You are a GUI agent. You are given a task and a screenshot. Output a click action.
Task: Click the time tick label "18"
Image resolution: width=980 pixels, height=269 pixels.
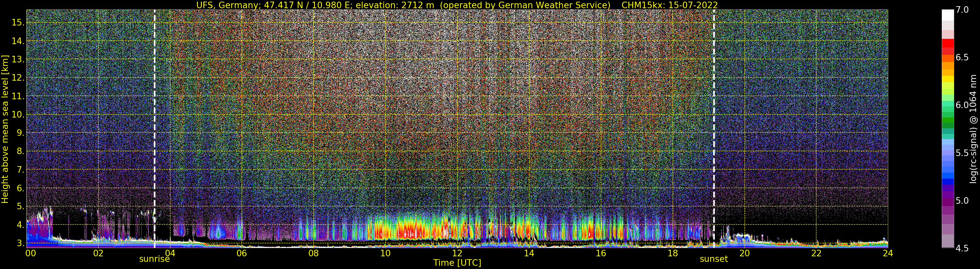[x=673, y=253]
